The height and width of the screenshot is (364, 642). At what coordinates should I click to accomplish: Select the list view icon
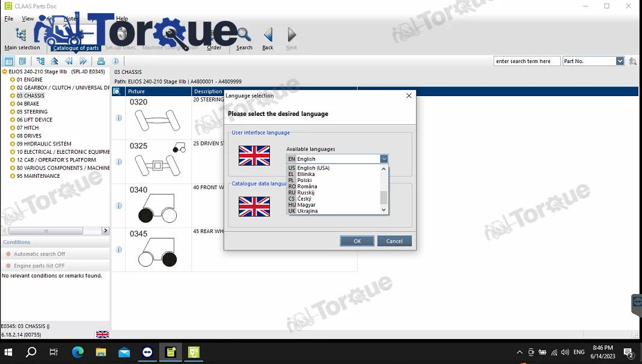tap(8, 61)
